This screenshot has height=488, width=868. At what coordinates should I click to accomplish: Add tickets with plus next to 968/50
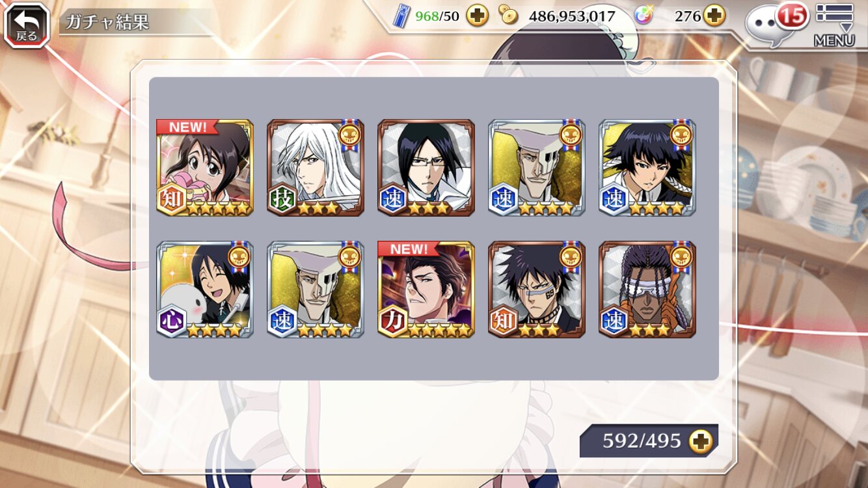[478, 16]
